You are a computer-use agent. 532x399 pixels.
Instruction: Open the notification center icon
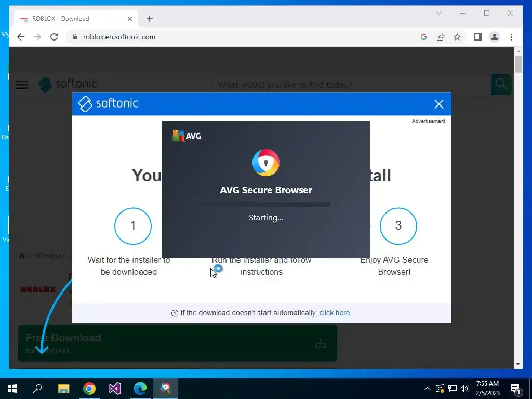tap(516, 389)
